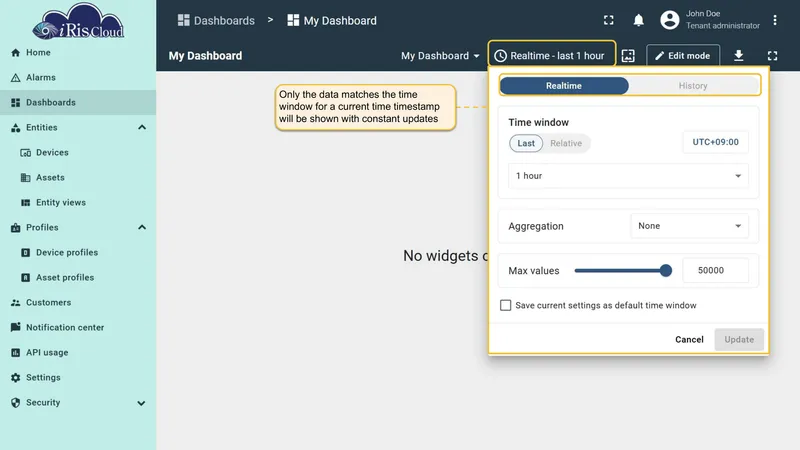This screenshot has height=450, width=800.
Task: Open Entity views in sidebar
Action: [78, 203]
